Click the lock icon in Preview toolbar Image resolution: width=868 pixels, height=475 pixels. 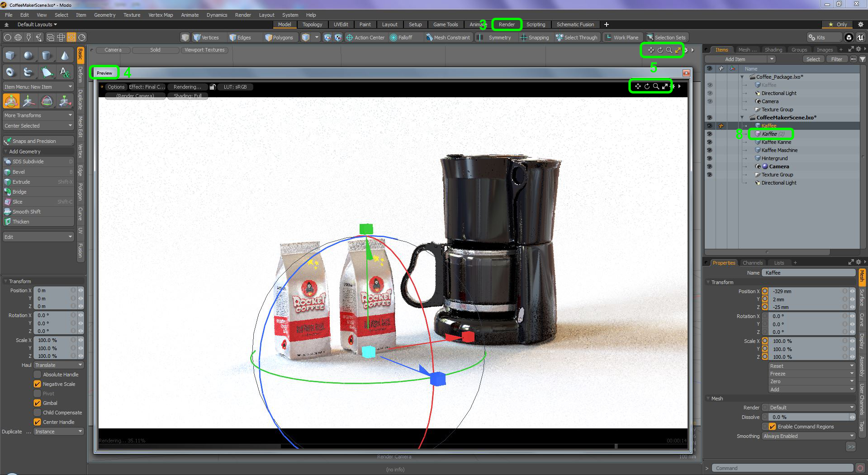[x=212, y=87]
